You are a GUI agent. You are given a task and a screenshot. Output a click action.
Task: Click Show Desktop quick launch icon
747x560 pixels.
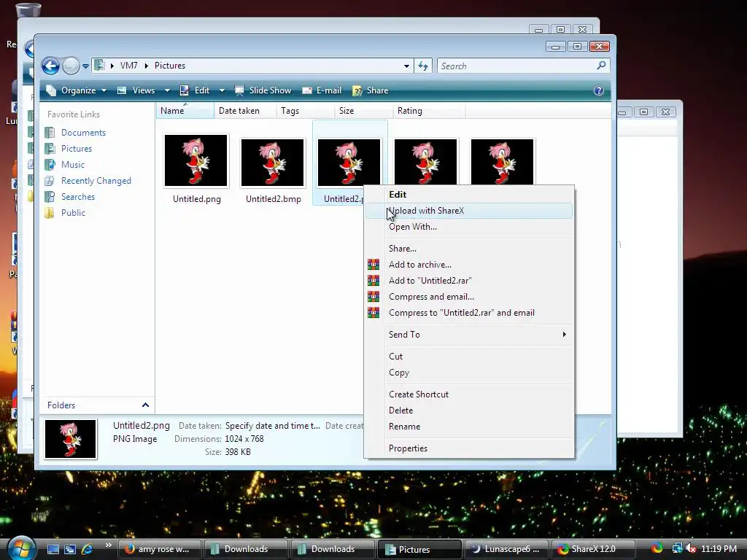click(x=53, y=549)
